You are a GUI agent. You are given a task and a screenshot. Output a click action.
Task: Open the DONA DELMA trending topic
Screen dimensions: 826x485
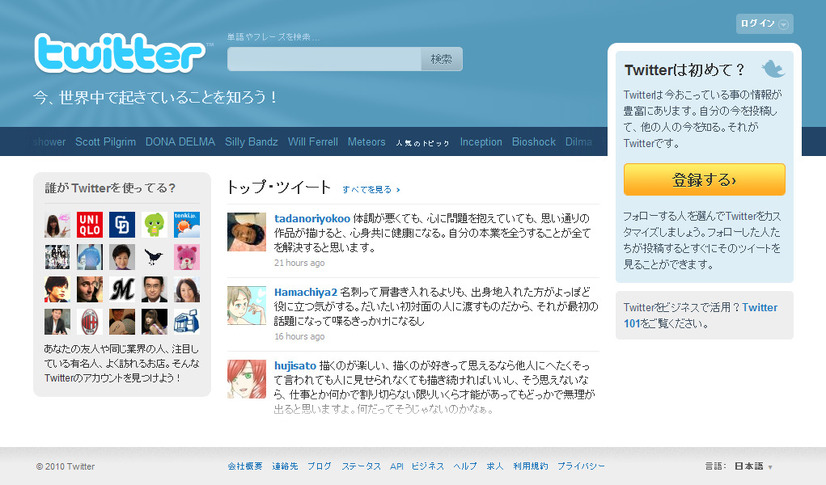tap(180, 142)
